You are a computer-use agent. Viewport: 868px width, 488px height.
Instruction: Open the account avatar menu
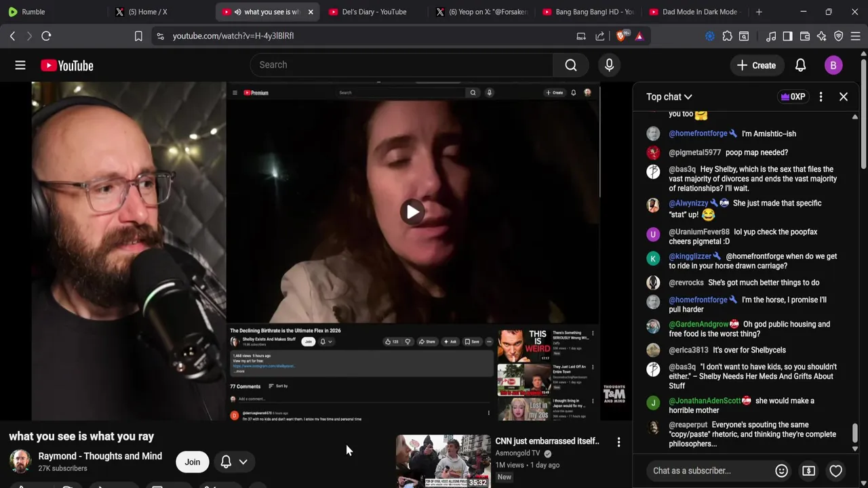click(x=833, y=65)
